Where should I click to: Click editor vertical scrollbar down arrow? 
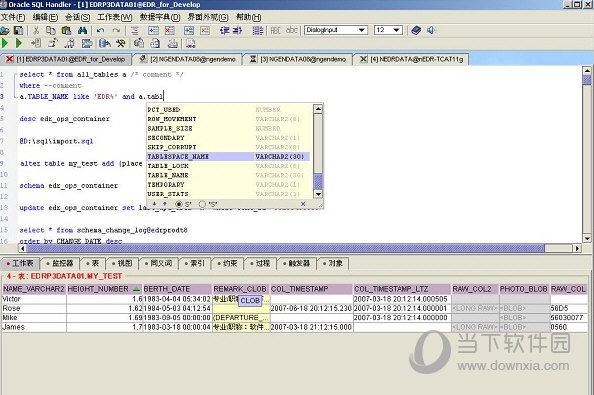[x=587, y=238]
